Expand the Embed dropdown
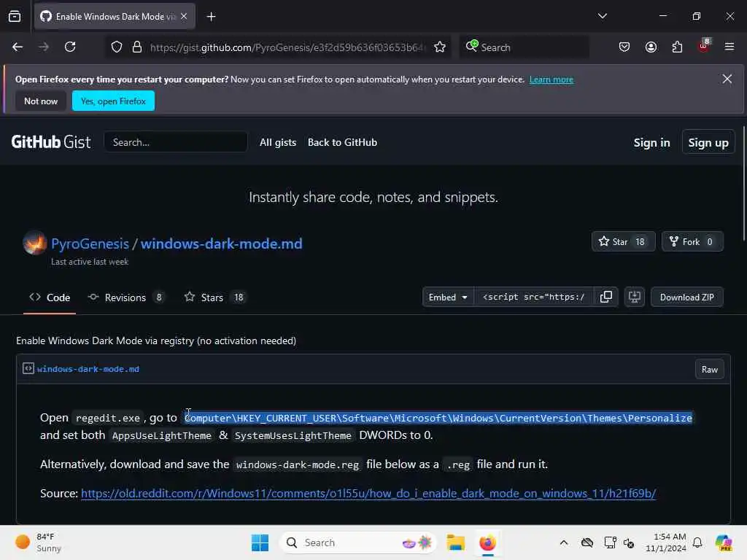This screenshot has height=560, width=747. (x=448, y=297)
